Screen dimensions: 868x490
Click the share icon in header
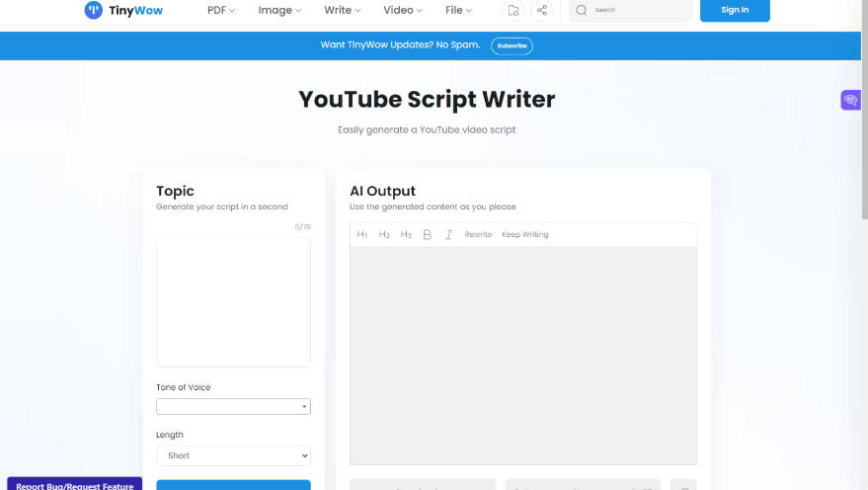[542, 10]
